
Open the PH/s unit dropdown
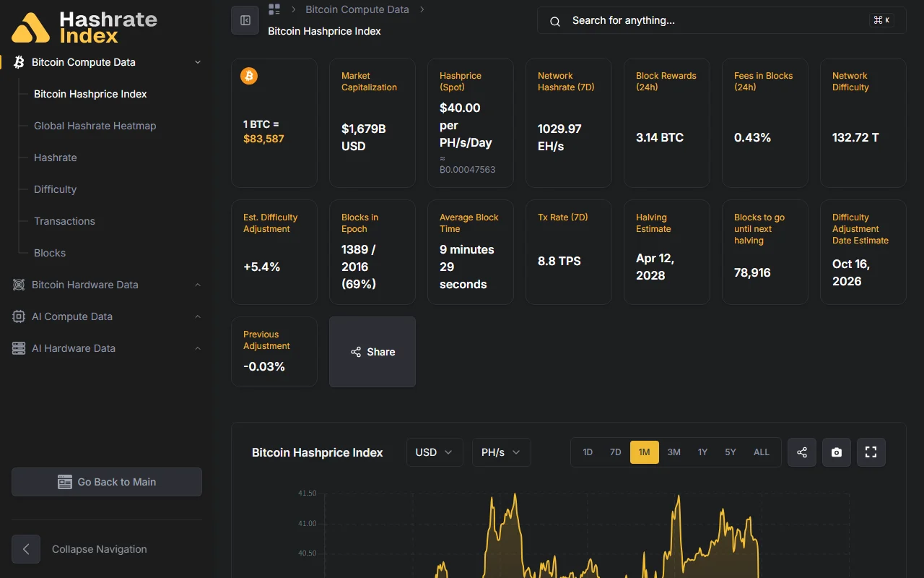click(502, 452)
